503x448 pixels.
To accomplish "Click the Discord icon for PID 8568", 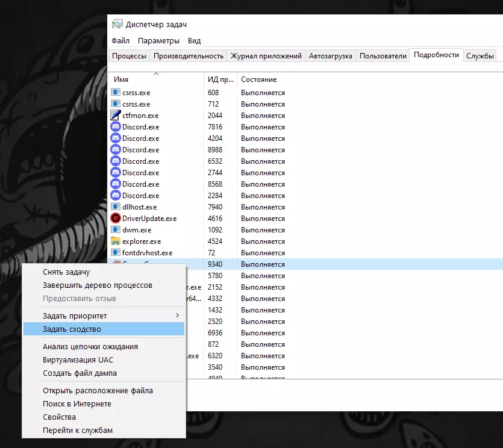I will click(x=116, y=184).
